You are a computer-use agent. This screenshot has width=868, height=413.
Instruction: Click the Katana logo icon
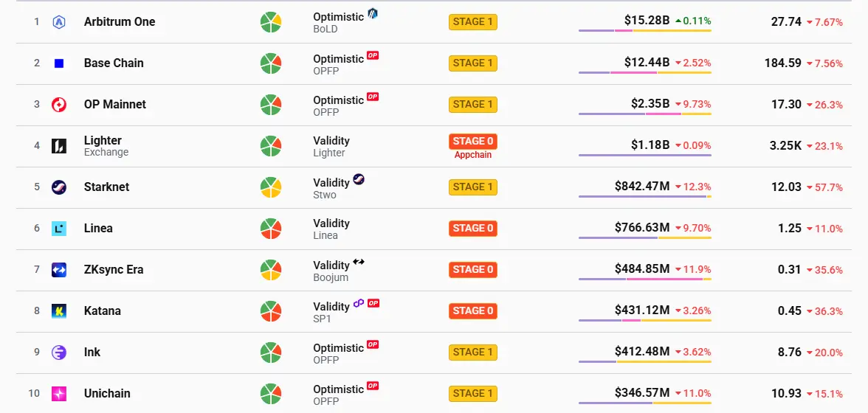(59, 311)
